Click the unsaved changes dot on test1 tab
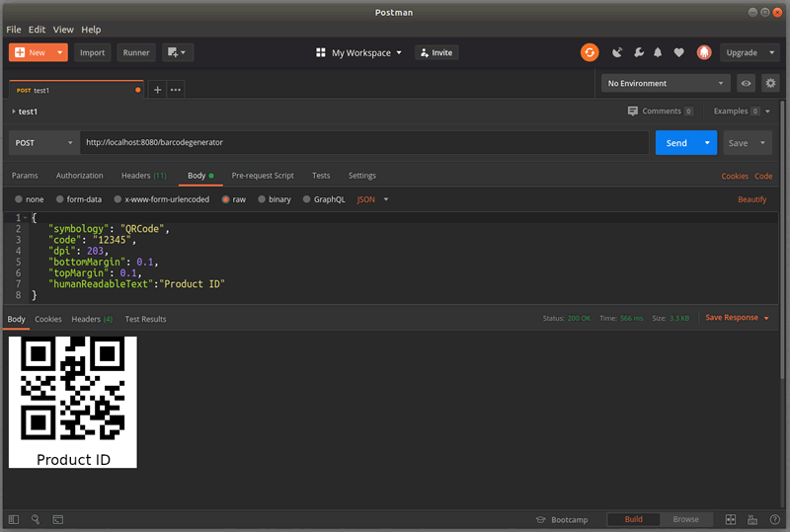The image size is (790, 532). 137,90
